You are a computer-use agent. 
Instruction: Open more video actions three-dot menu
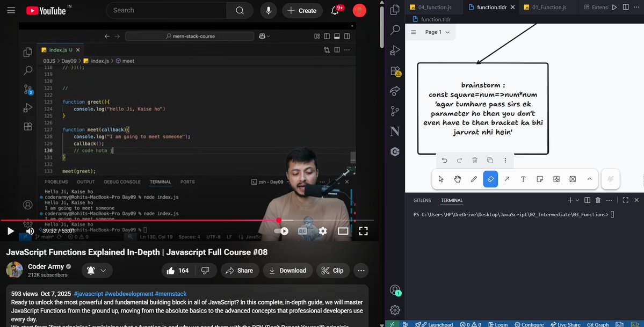coord(361,270)
